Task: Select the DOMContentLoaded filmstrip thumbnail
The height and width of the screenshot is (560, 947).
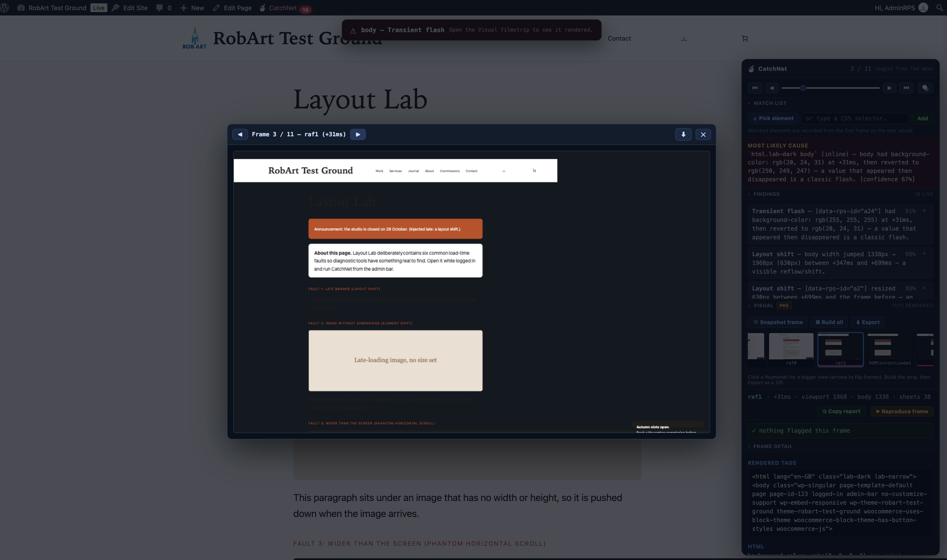Action: tap(890, 349)
